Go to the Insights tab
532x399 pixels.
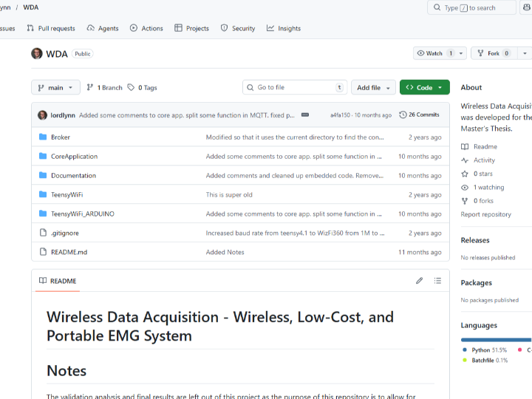[x=284, y=28]
